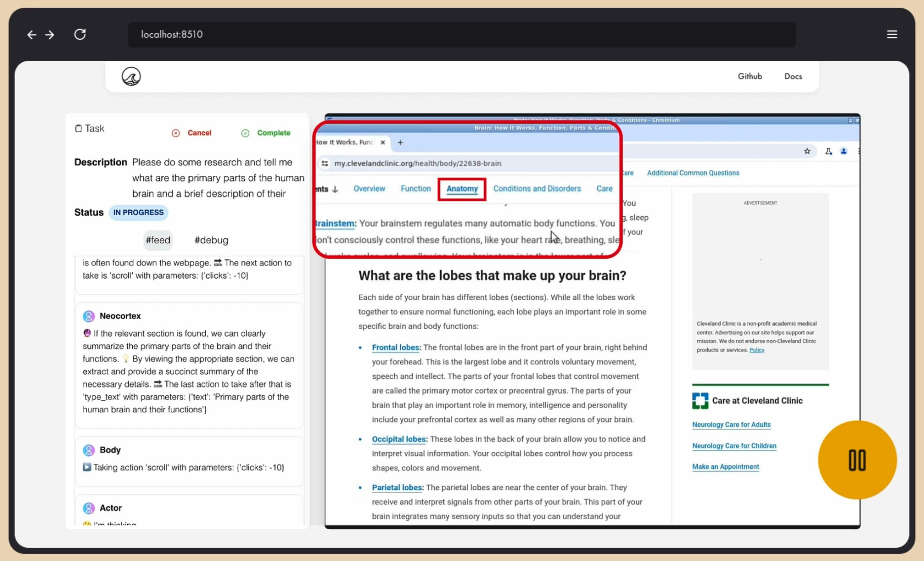Open a new tab with plus icon
Viewport: 924px width, 561px height.
(400, 143)
